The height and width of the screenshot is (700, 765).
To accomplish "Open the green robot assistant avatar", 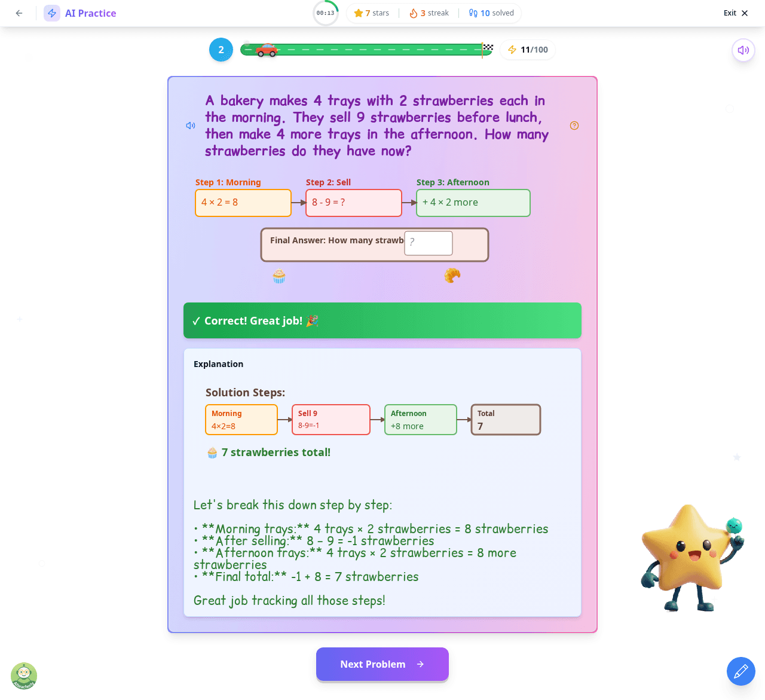I will click(24, 676).
